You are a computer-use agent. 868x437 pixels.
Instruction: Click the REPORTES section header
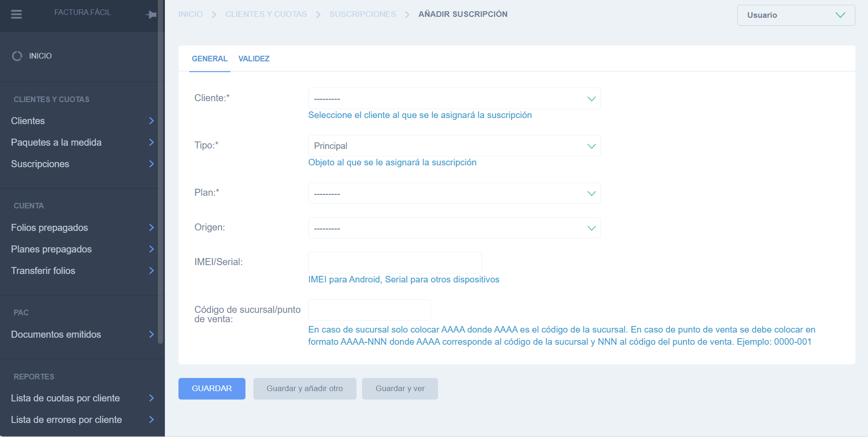(x=34, y=377)
